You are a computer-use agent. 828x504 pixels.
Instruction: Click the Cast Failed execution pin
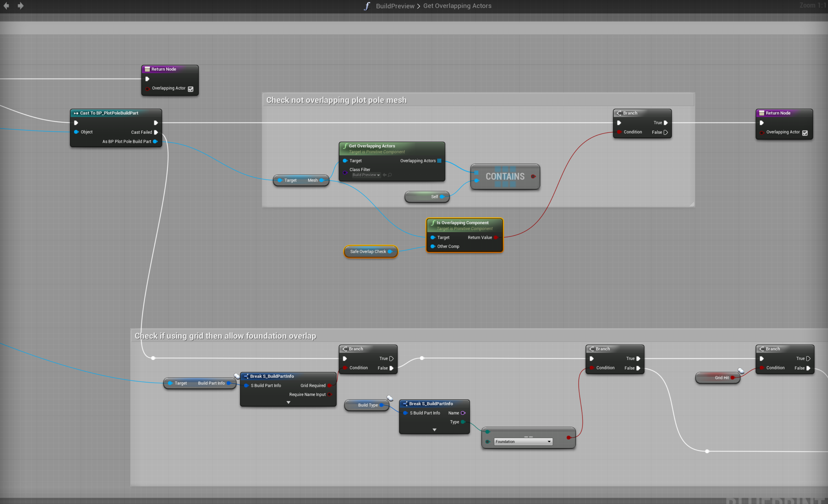click(156, 132)
